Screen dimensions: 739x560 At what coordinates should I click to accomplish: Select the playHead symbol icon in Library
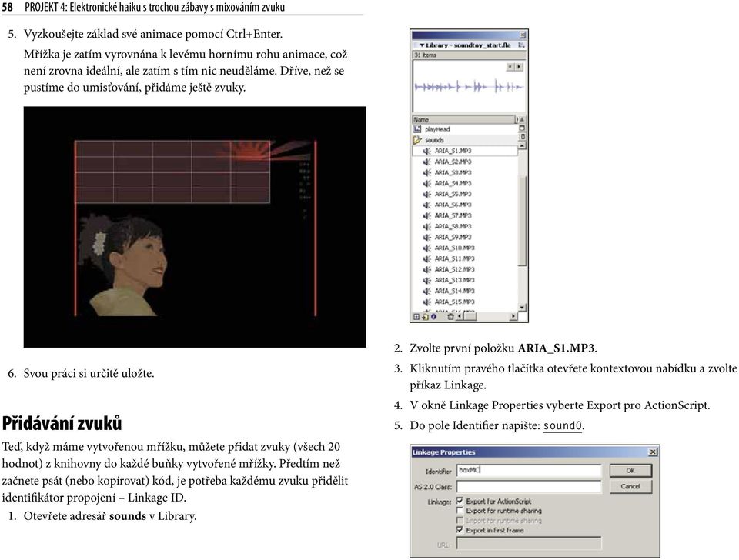(x=417, y=129)
